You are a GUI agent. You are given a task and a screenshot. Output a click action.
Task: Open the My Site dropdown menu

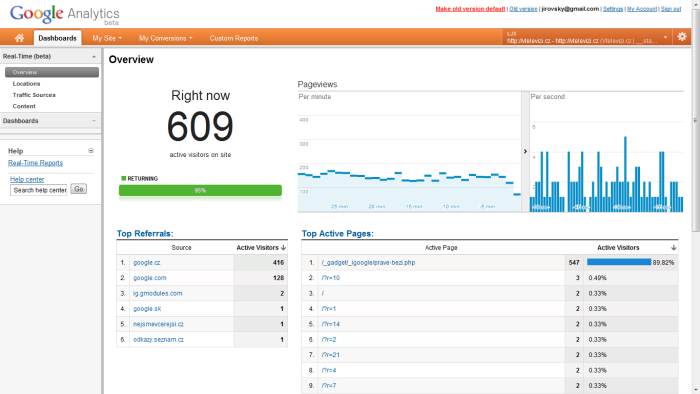pyautogui.click(x=107, y=38)
